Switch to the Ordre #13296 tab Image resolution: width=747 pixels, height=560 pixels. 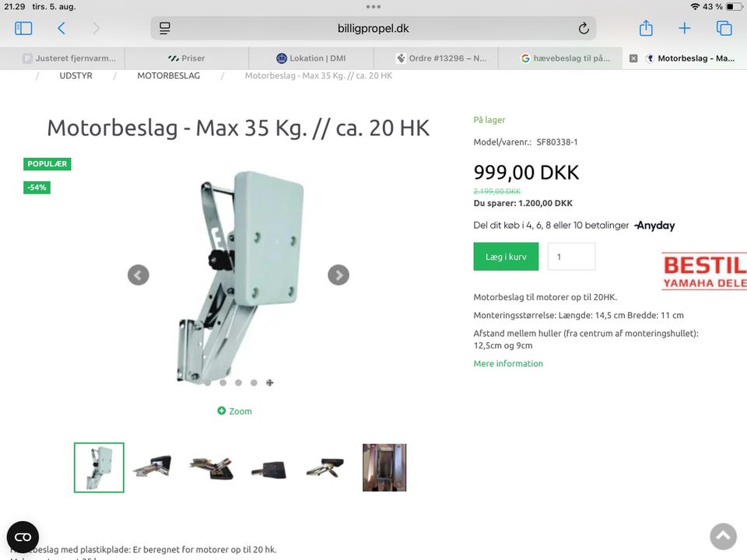[441, 58]
